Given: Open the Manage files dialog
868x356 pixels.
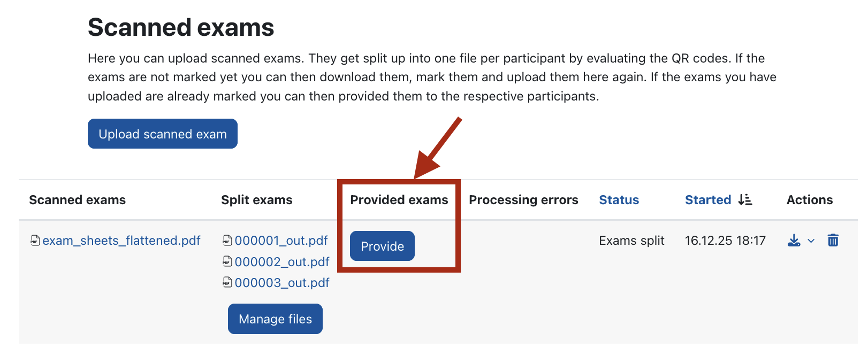Looking at the screenshot, I should (275, 319).
